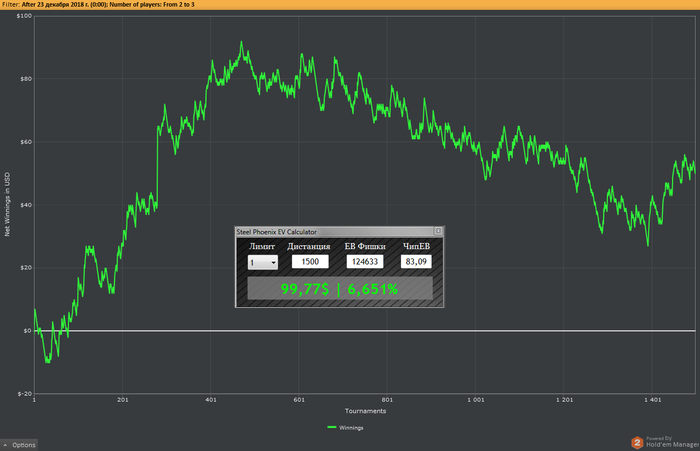Click the Лимит column label

(262, 246)
